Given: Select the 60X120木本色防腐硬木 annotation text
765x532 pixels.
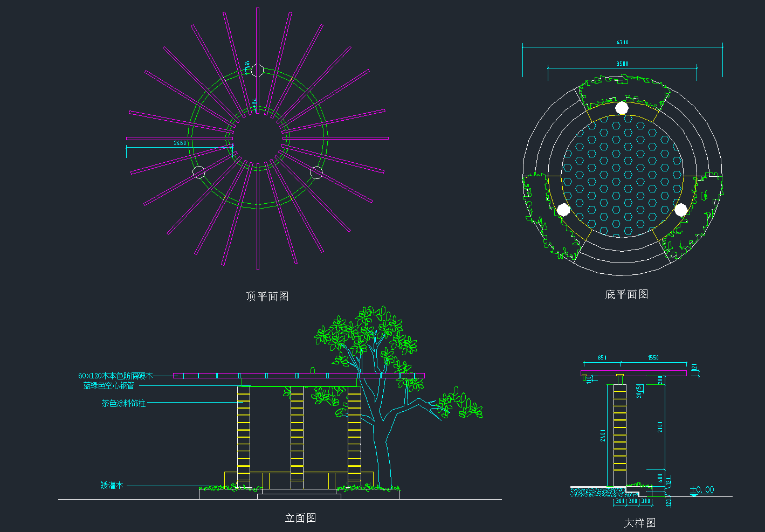Looking at the screenshot, I should [115, 376].
